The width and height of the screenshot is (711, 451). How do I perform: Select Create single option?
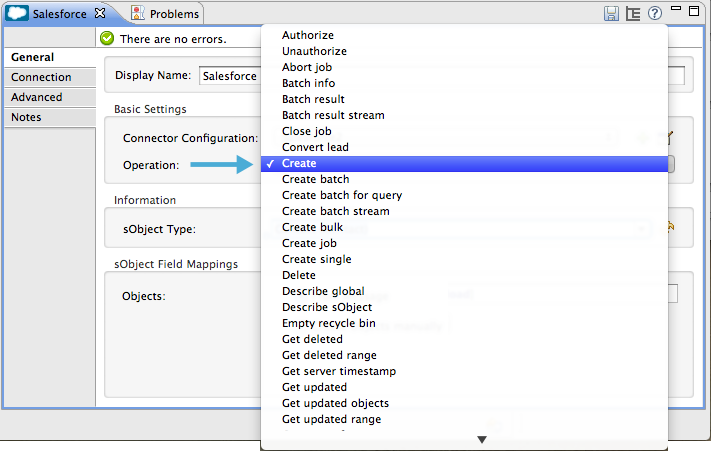464,259
